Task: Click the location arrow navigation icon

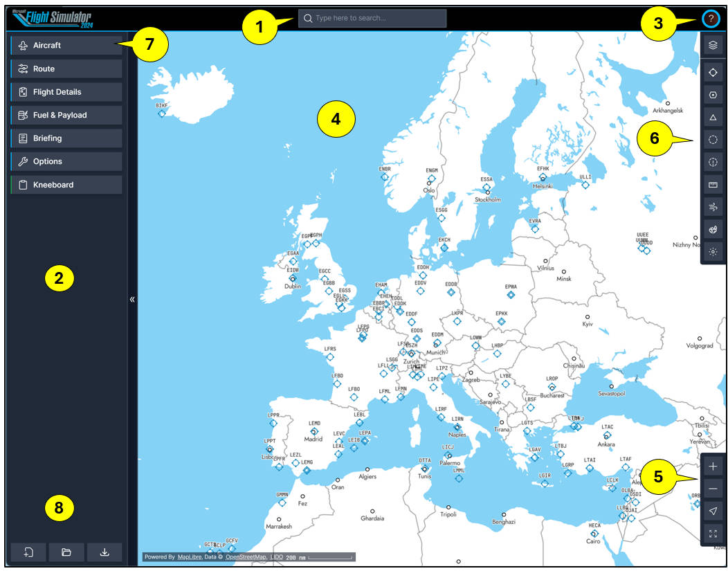Action: pyautogui.click(x=713, y=512)
